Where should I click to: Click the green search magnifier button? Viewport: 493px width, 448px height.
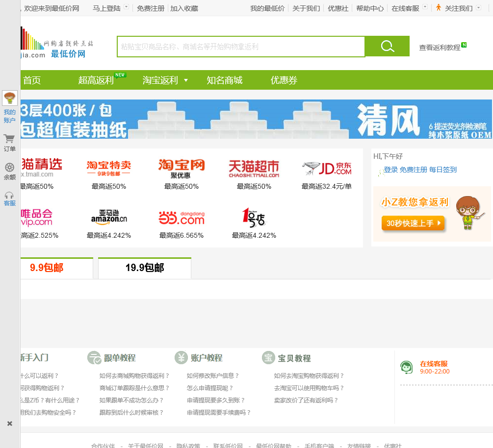[387, 46]
